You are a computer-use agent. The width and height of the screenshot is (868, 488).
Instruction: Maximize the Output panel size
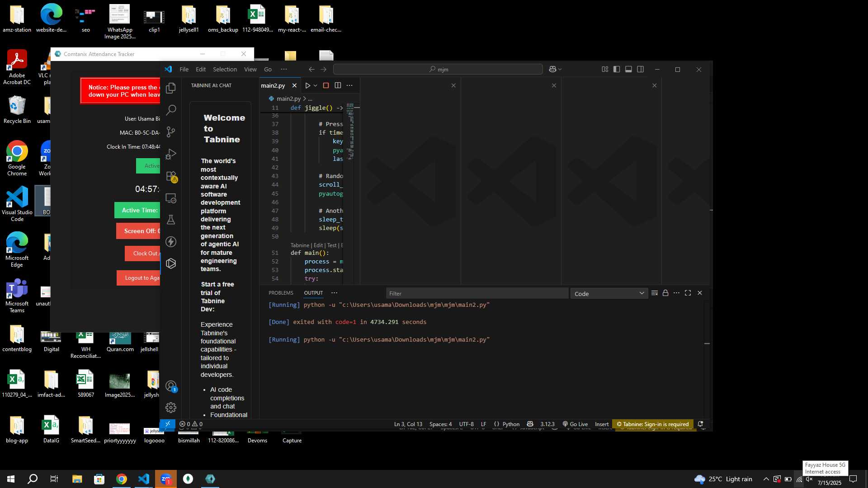[x=688, y=293]
